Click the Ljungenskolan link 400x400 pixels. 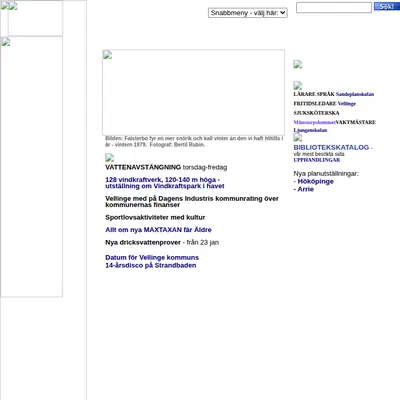[310, 130]
